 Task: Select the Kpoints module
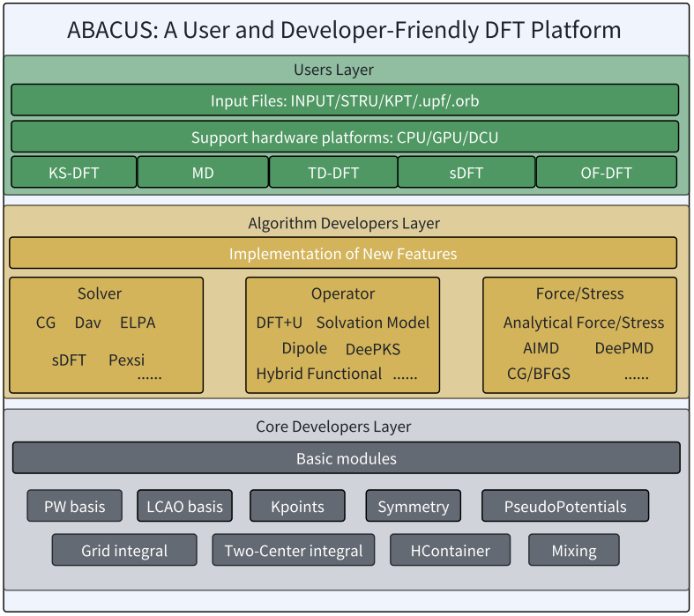(x=297, y=506)
